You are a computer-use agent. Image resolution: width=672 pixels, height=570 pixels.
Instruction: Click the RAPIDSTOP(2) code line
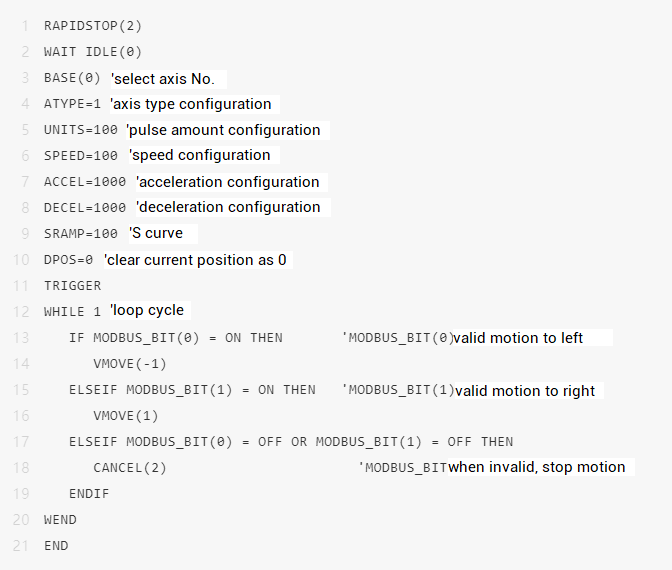[x=93, y=25]
